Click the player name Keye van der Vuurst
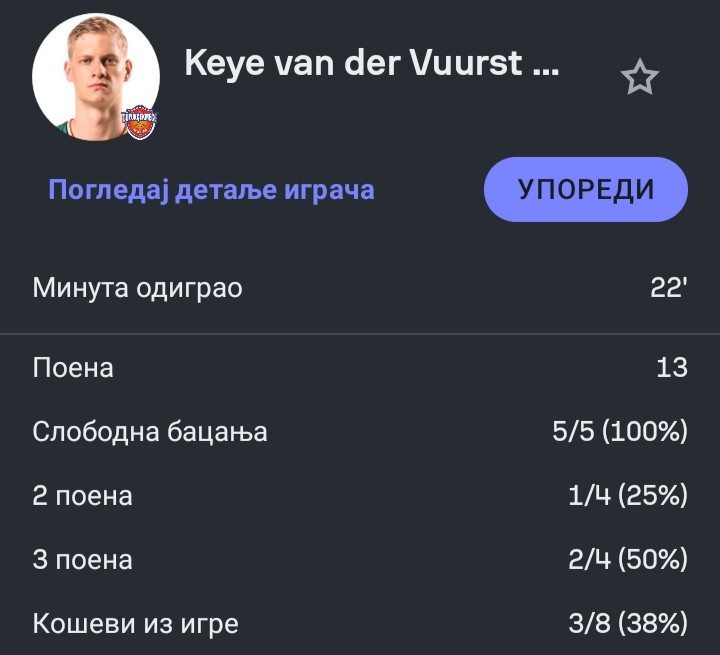 click(x=353, y=63)
